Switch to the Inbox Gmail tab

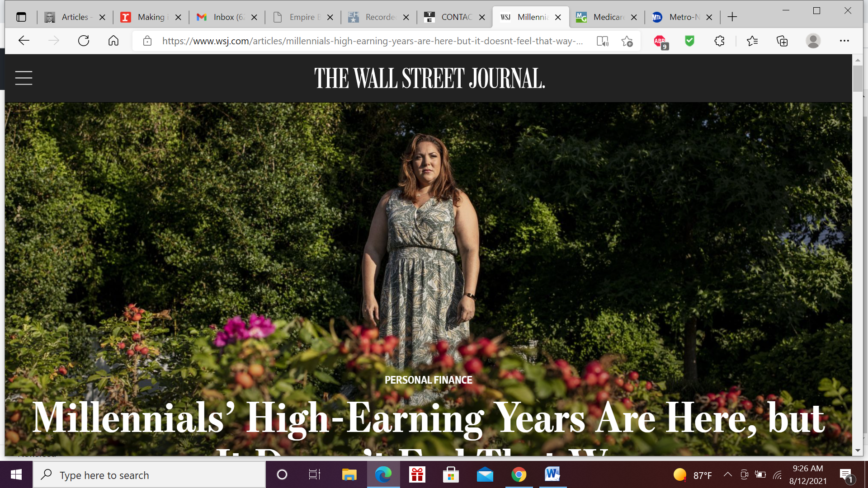click(227, 17)
